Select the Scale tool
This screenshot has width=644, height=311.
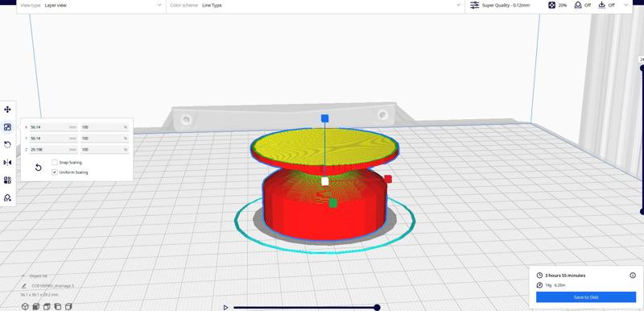[x=7, y=127]
